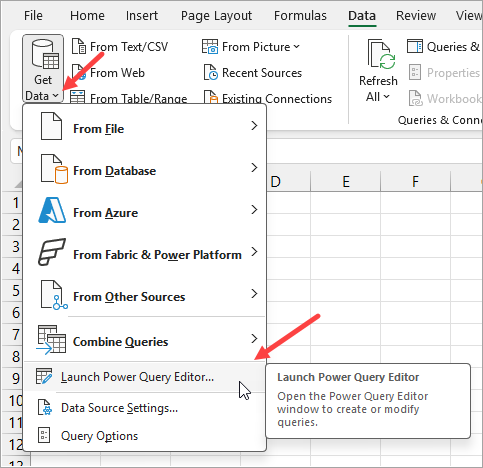Screen dimensions: 483x468
Task: Click the Combine Queries tables icon
Action: tap(51, 339)
